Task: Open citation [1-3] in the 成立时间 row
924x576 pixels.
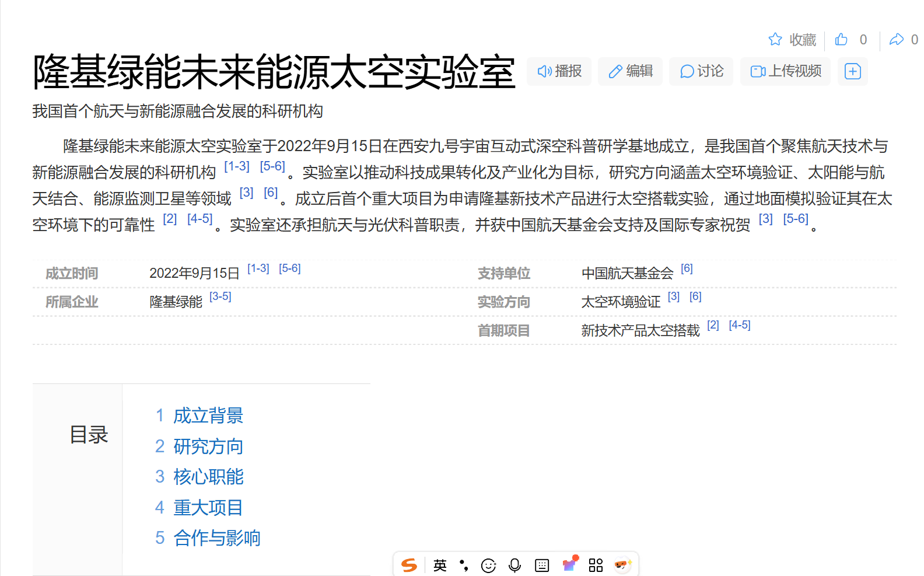Action: [258, 268]
